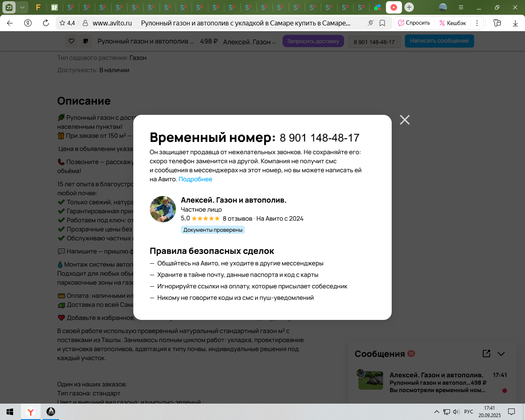Open the Windows Start menu
Viewport: 525px width, 420px height.
click(x=10, y=412)
